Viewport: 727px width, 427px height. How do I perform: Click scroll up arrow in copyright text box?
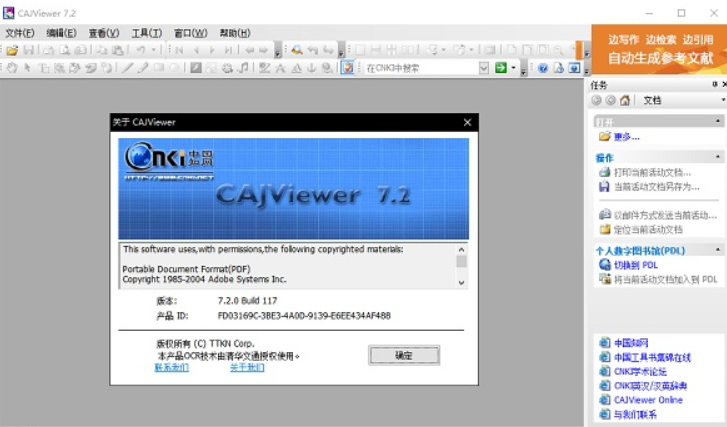coord(461,249)
